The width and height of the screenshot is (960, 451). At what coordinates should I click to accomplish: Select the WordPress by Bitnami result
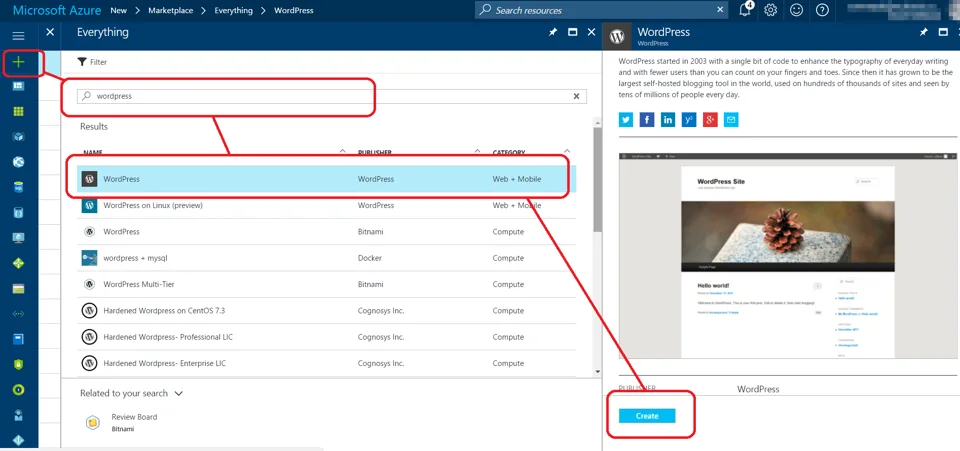coord(326,232)
